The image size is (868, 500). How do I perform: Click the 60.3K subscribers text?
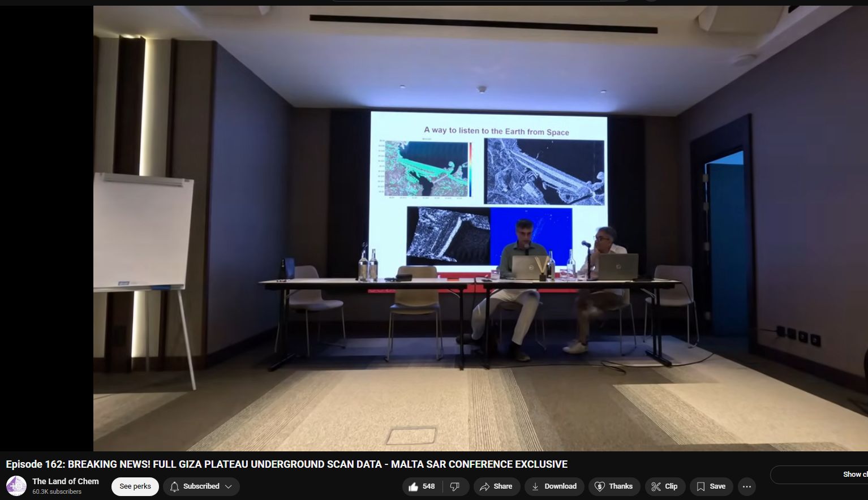[x=57, y=492]
